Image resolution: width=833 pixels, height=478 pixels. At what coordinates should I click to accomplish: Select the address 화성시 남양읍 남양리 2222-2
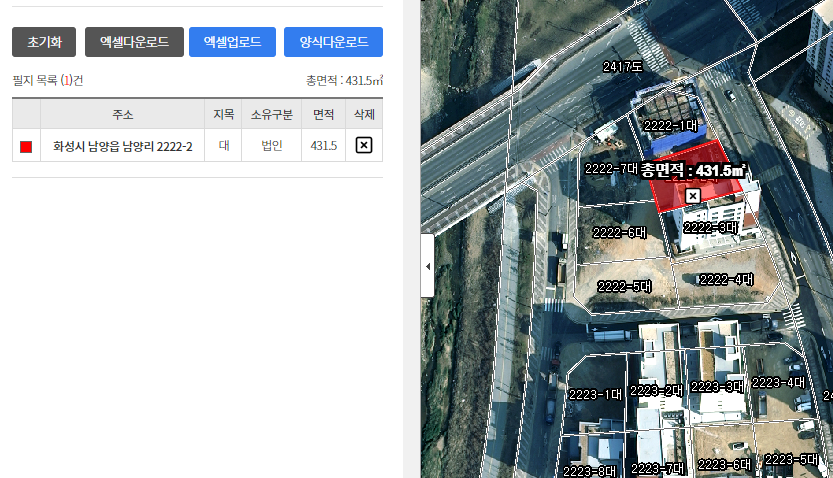click(x=123, y=146)
